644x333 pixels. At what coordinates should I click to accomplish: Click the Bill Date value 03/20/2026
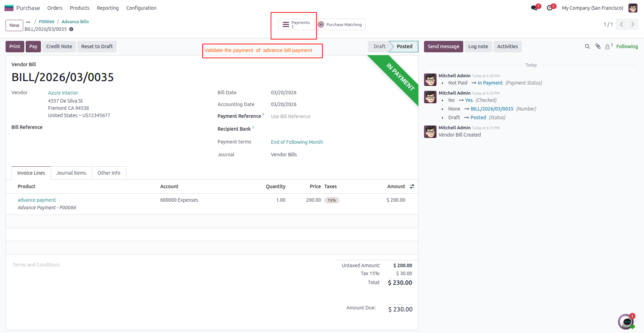pos(284,93)
